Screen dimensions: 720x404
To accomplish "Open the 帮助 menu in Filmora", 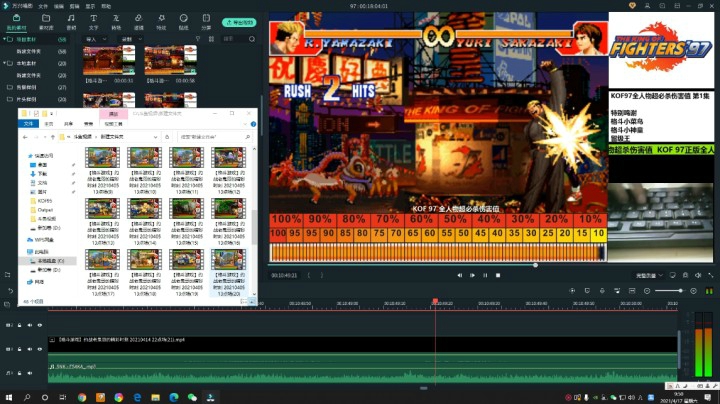I will coord(106,6).
